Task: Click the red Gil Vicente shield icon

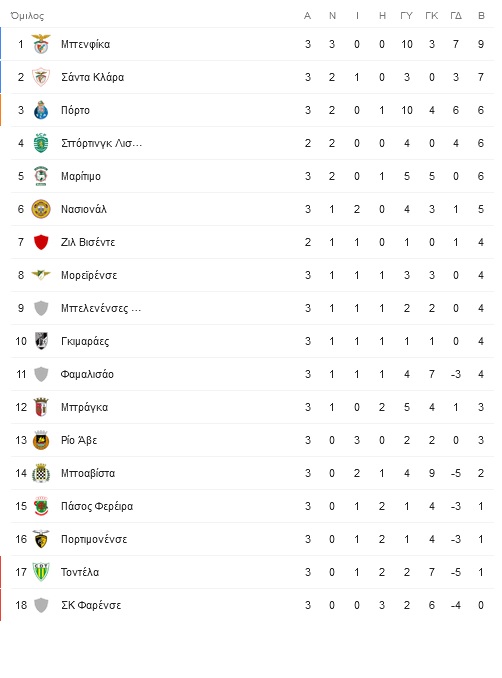Action: point(41,242)
